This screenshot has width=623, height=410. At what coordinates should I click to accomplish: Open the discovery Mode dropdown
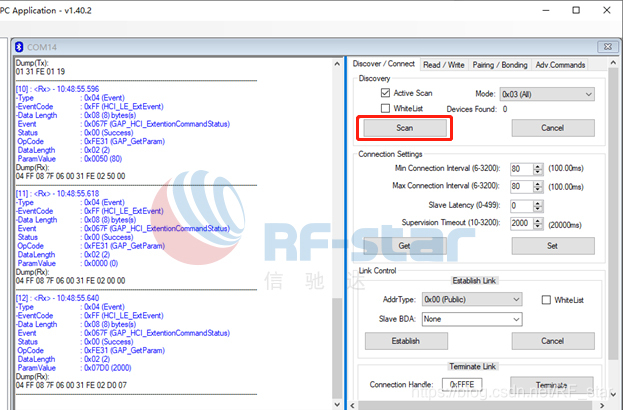point(547,94)
